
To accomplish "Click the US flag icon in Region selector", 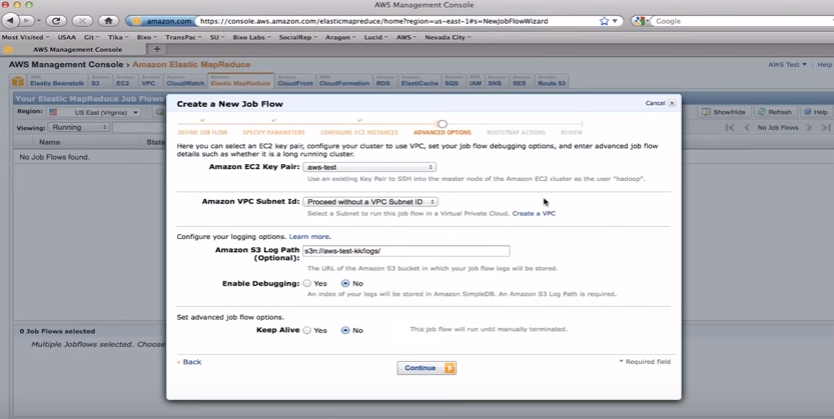I will [x=53, y=112].
